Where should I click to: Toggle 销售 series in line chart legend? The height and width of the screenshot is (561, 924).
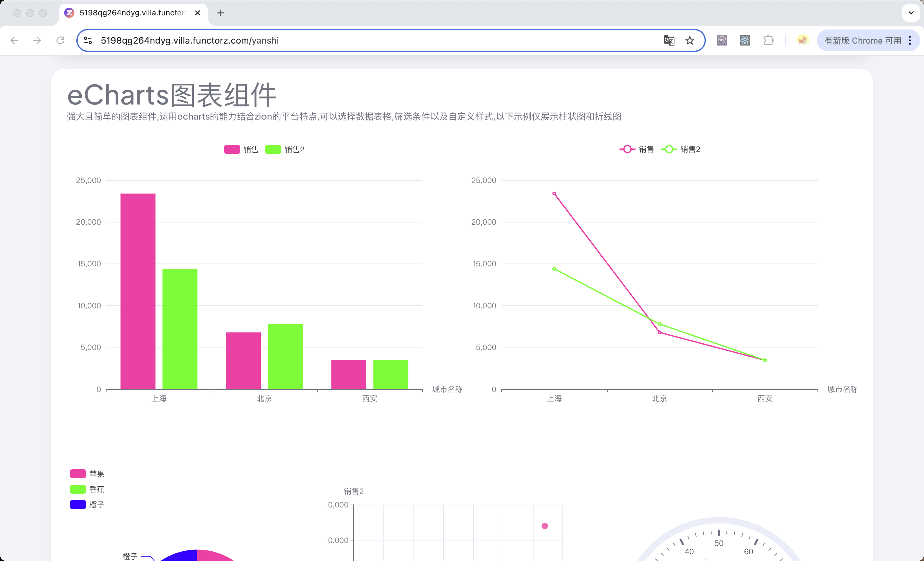coord(637,149)
